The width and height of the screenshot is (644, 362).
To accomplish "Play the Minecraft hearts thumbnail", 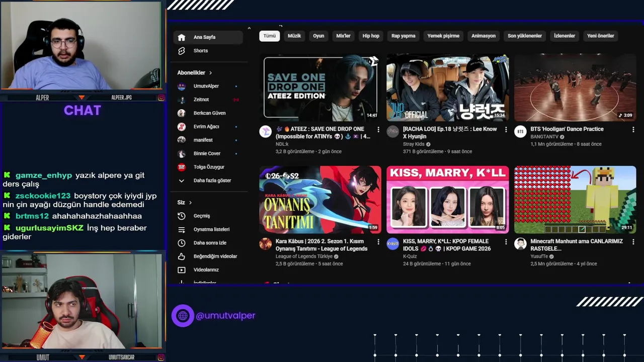I will tap(575, 200).
